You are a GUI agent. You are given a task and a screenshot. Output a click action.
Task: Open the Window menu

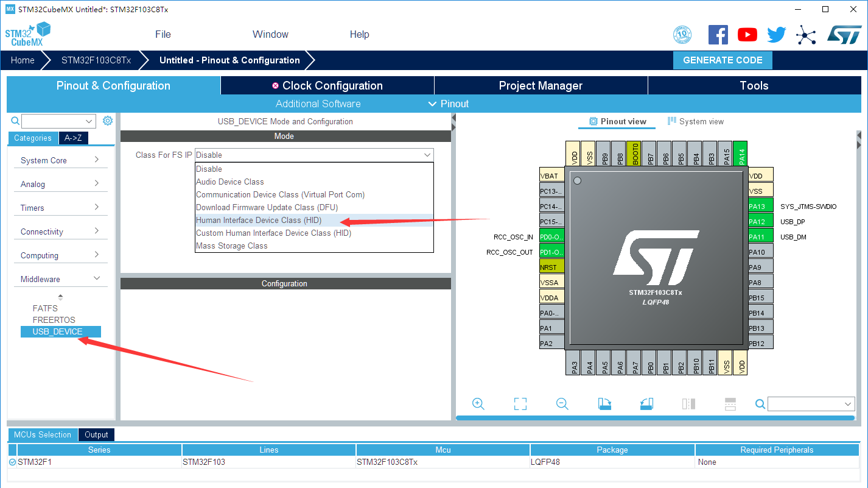tap(270, 34)
